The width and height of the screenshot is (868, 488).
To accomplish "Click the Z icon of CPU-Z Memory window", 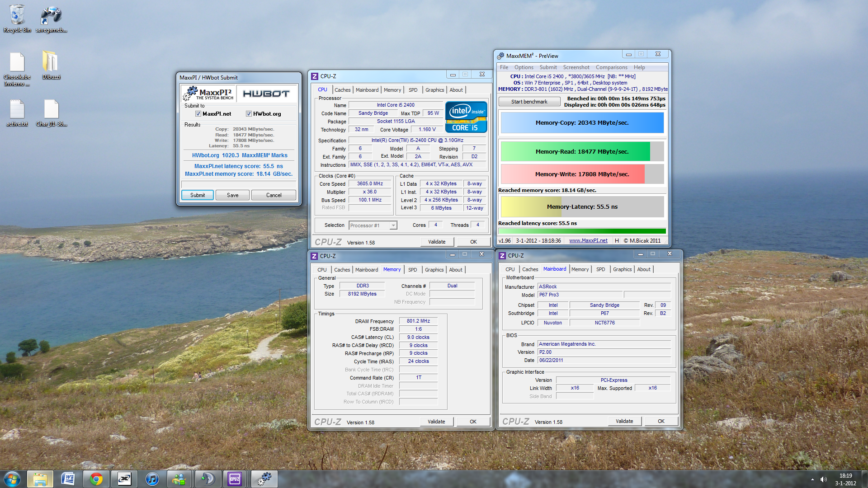I will tap(314, 256).
